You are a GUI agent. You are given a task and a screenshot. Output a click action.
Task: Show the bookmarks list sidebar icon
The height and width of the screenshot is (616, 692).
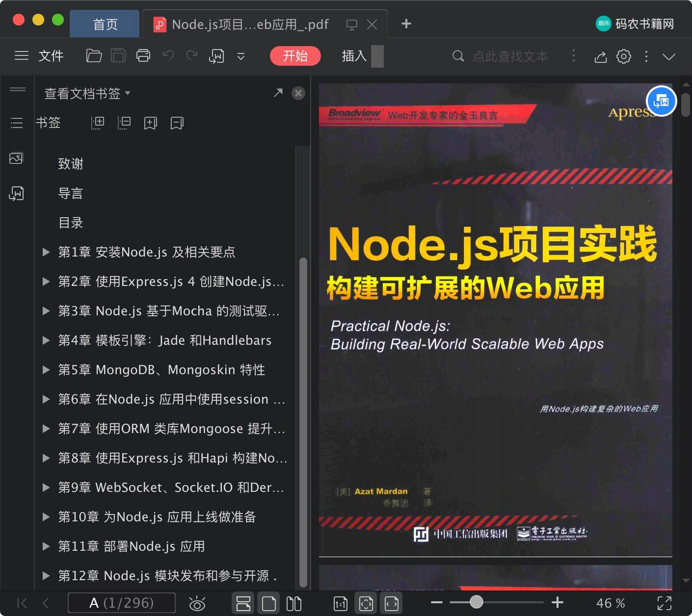click(17, 123)
